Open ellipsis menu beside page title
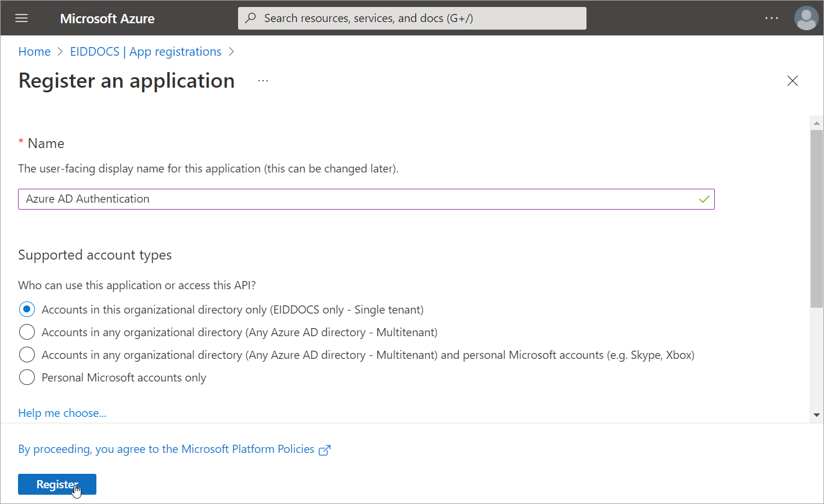824x504 pixels. (263, 81)
